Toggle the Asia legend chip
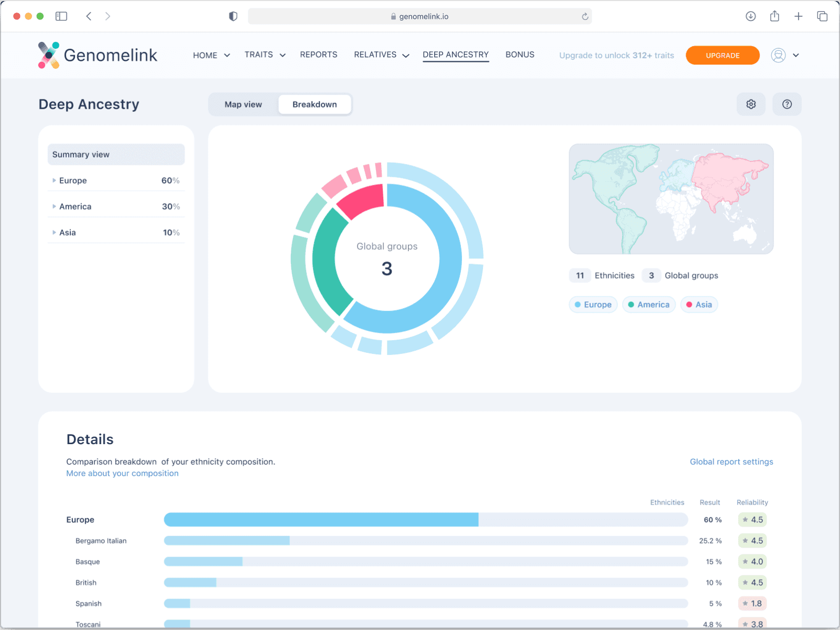Viewport: 840px width, 630px height. click(699, 304)
